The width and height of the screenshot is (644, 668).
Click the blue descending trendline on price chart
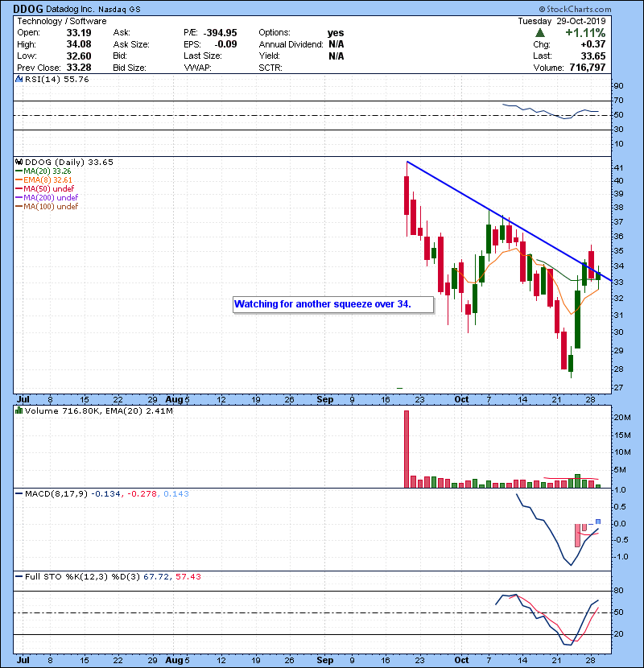tap(510, 221)
